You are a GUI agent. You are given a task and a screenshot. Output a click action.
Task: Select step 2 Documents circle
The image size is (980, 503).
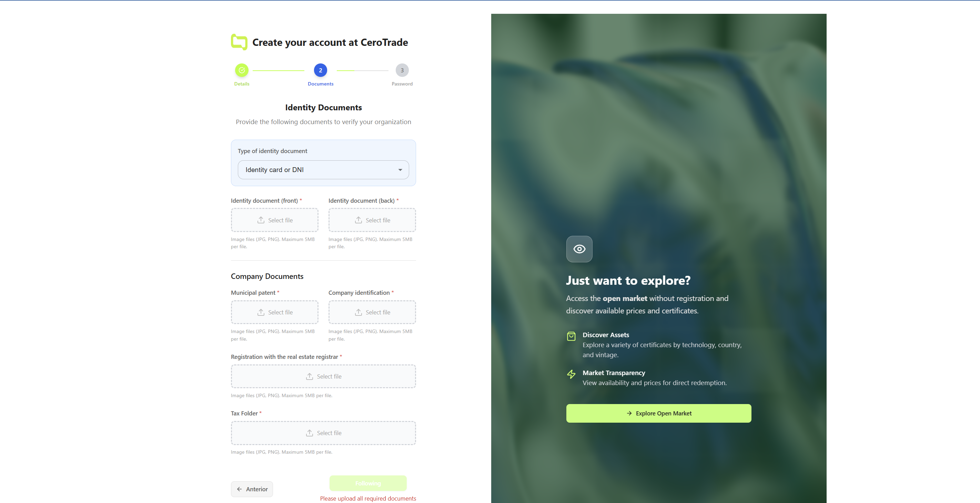(320, 70)
